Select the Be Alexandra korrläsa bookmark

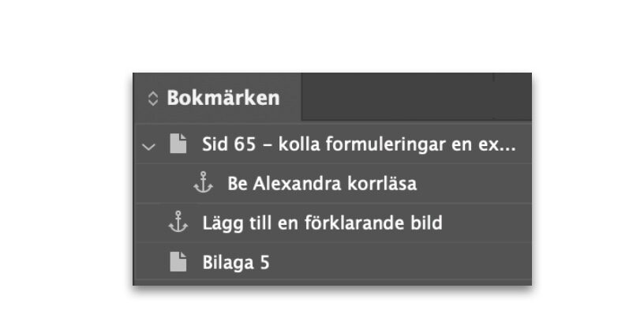click(332, 183)
